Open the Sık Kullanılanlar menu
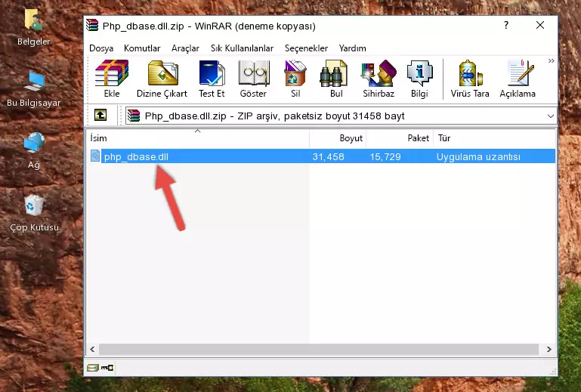Image resolution: width=581 pixels, height=392 pixels. (242, 48)
